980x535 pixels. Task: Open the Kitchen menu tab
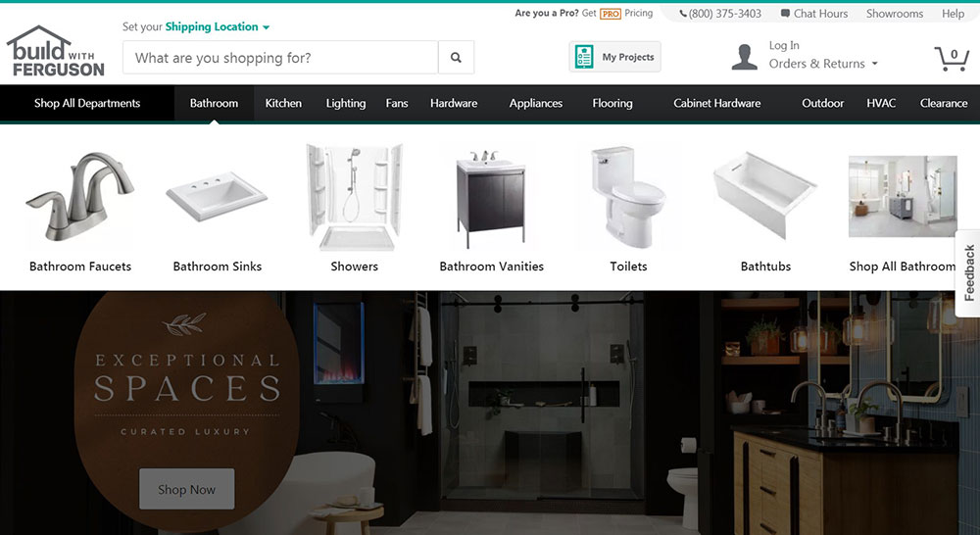click(x=283, y=103)
